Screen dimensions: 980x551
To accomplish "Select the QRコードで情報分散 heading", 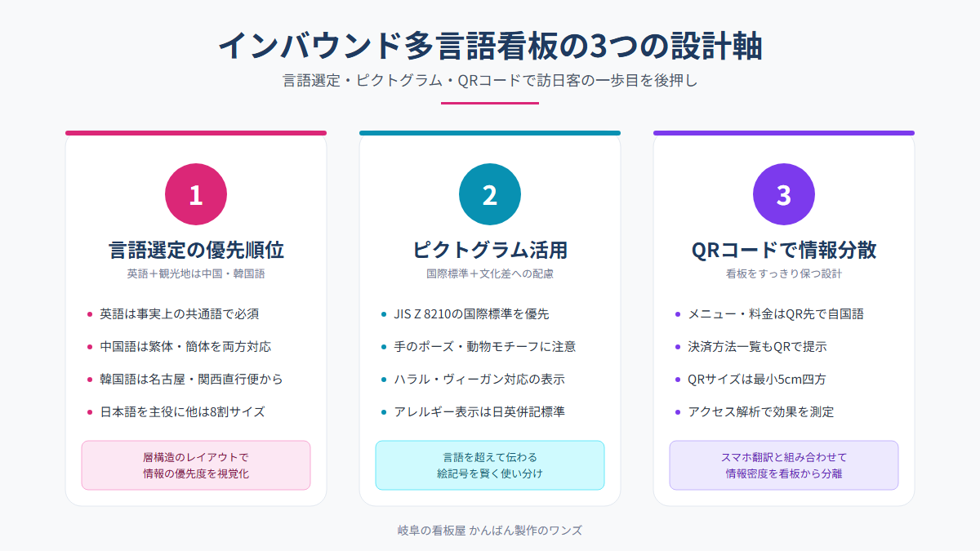I will click(784, 250).
